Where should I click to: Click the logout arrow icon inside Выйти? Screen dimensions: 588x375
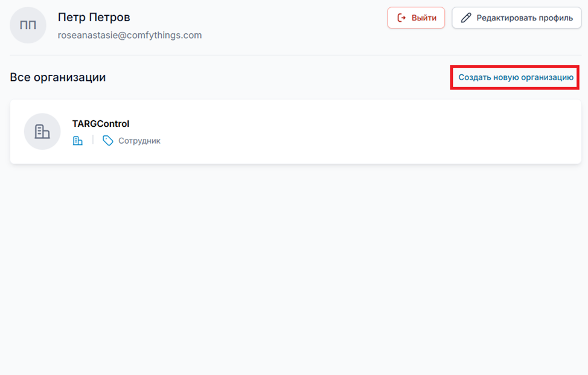coord(401,18)
